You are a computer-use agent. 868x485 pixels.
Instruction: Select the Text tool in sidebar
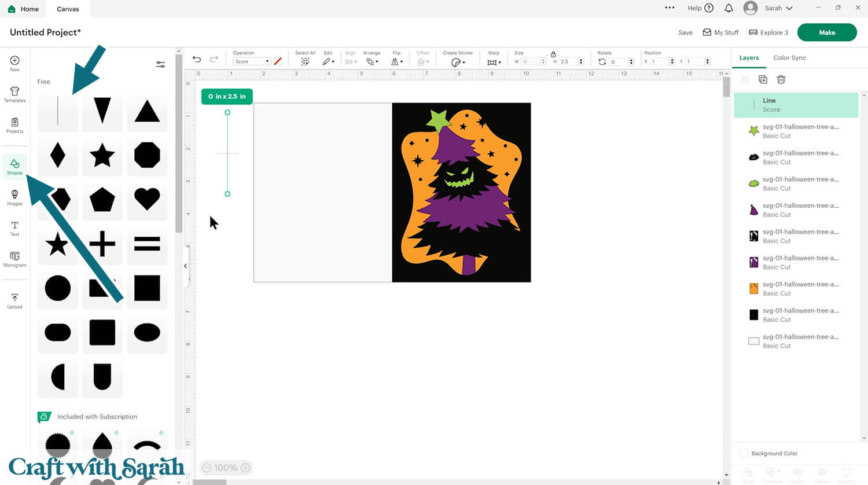14,228
